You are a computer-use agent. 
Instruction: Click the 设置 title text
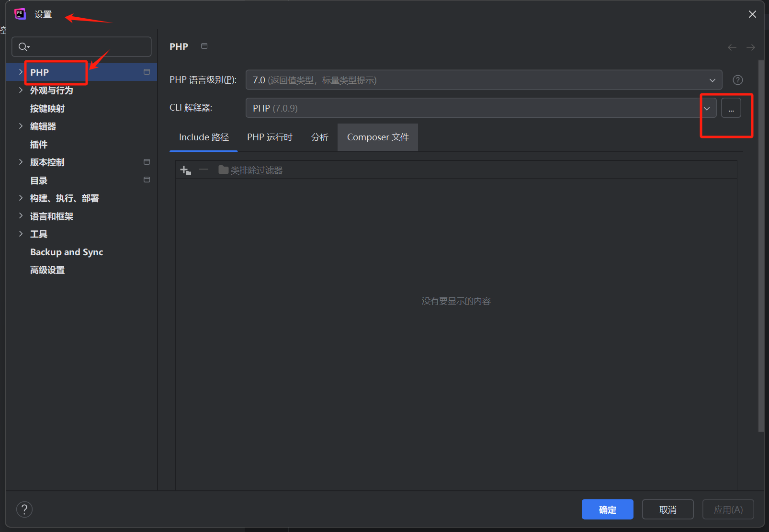tap(43, 14)
